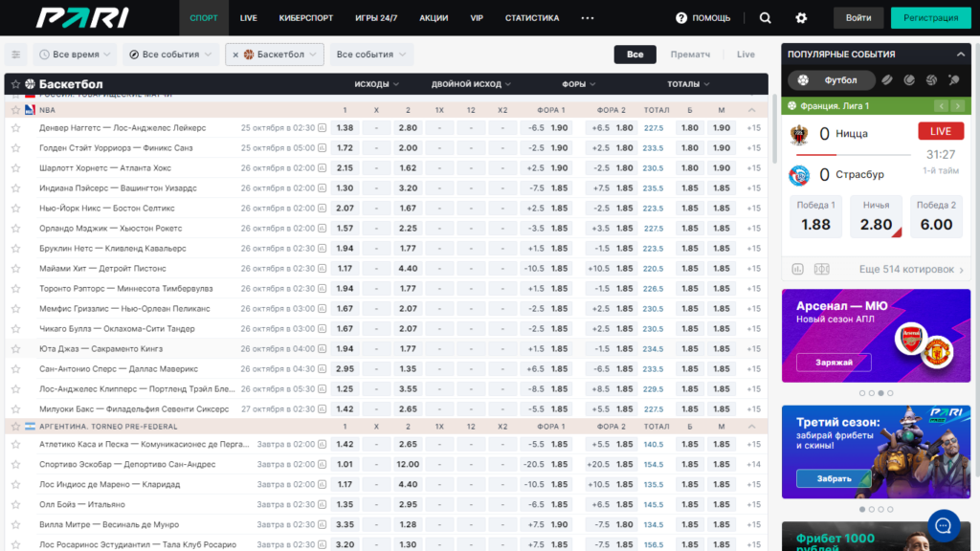Open +15 more markets for Денвер Наггетс match

tap(754, 128)
